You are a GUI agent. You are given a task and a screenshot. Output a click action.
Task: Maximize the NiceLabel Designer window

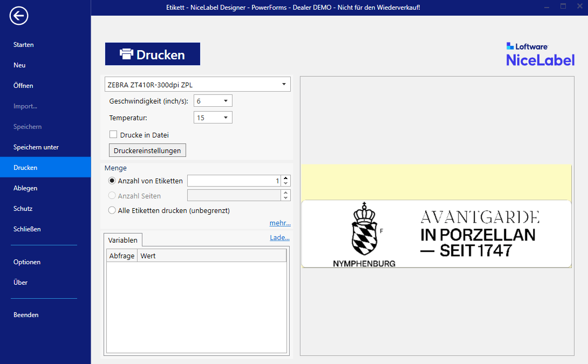tap(563, 6)
